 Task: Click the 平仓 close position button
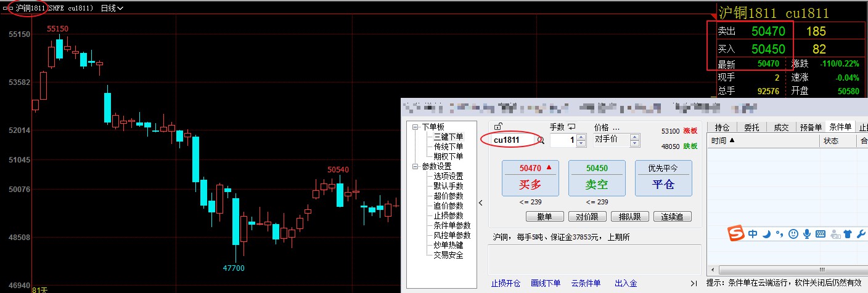663,178
